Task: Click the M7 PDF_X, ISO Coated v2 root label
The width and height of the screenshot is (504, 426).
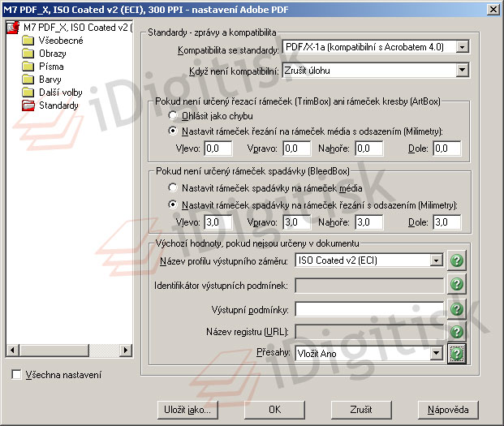Action: coord(77,28)
